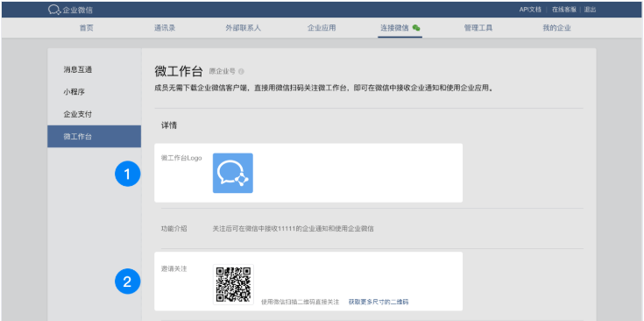The image size is (644, 321).
Task: Click the 微工作台 page heading
Action: point(179,71)
